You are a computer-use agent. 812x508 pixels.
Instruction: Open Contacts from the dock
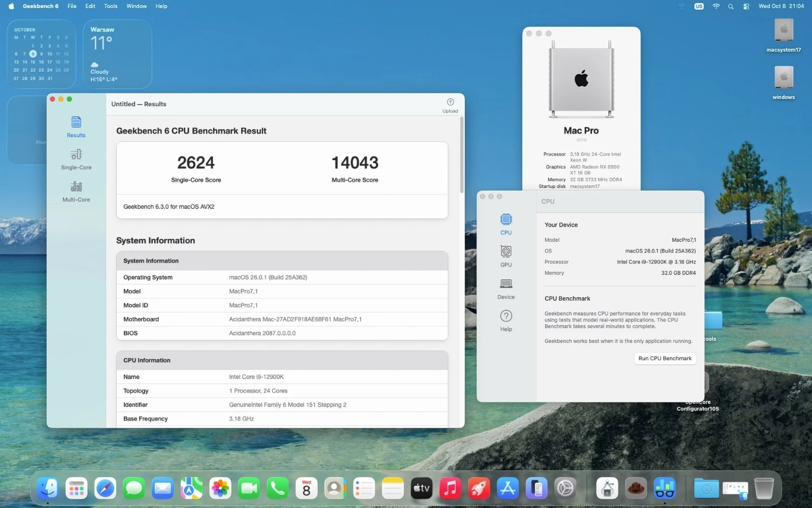click(335, 489)
